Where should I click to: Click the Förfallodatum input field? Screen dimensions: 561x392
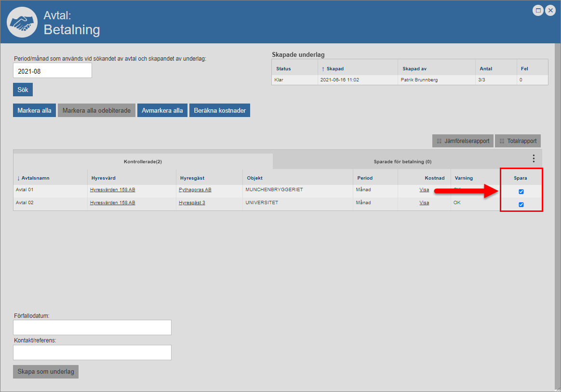(x=92, y=327)
